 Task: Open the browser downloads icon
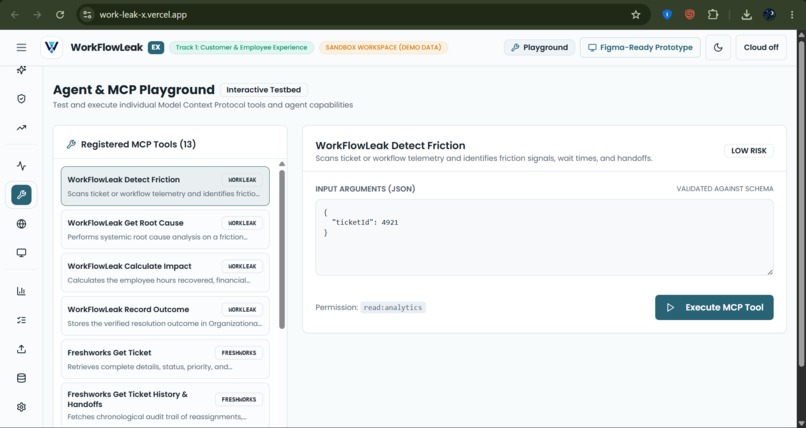746,14
